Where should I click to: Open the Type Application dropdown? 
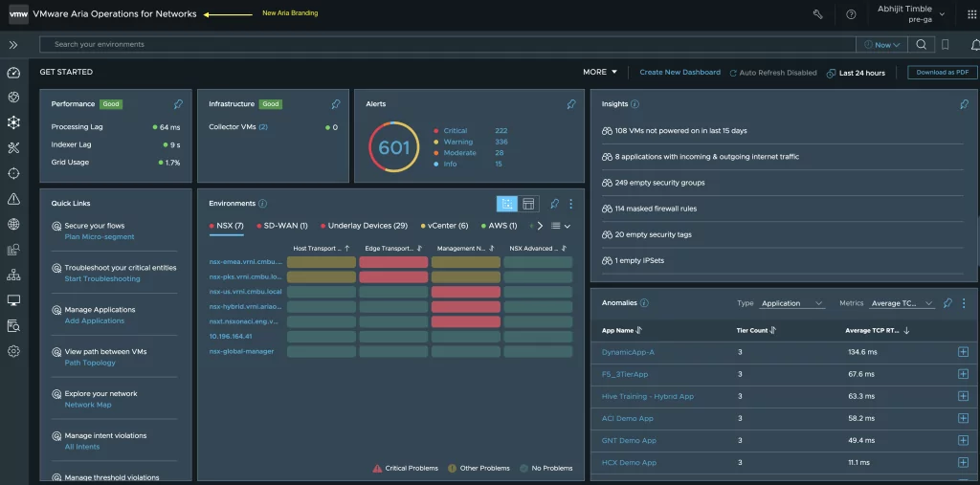click(x=791, y=303)
